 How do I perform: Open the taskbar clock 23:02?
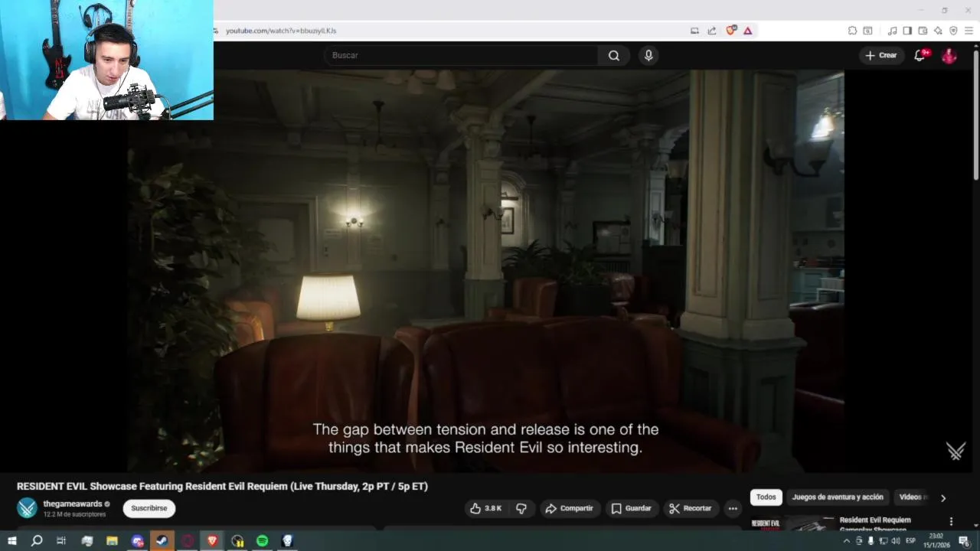(x=936, y=541)
